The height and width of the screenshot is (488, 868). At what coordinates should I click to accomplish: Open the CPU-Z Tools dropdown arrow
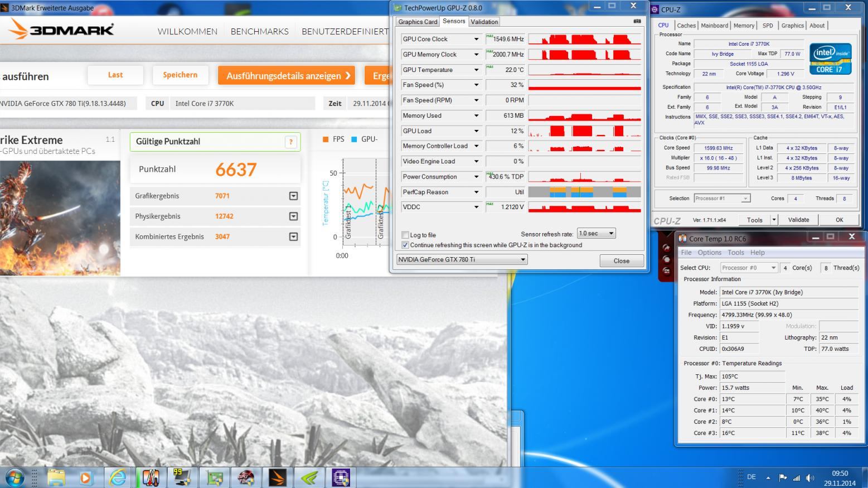tap(774, 220)
